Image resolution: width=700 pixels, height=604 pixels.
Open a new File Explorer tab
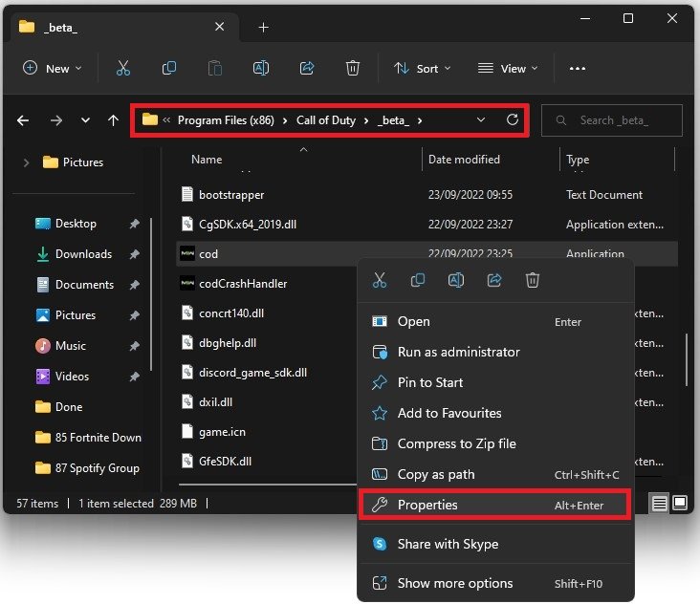coord(264,27)
